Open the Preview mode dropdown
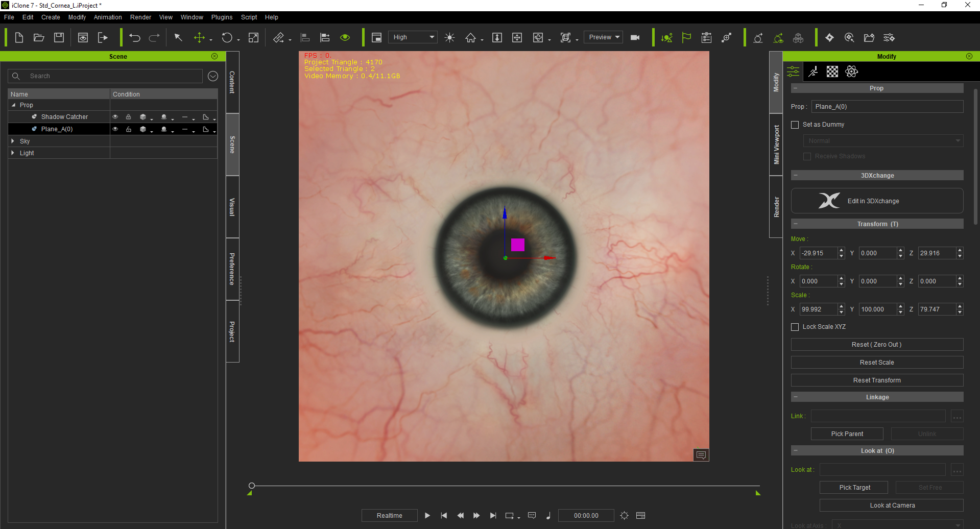The image size is (980, 529). click(603, 37)
